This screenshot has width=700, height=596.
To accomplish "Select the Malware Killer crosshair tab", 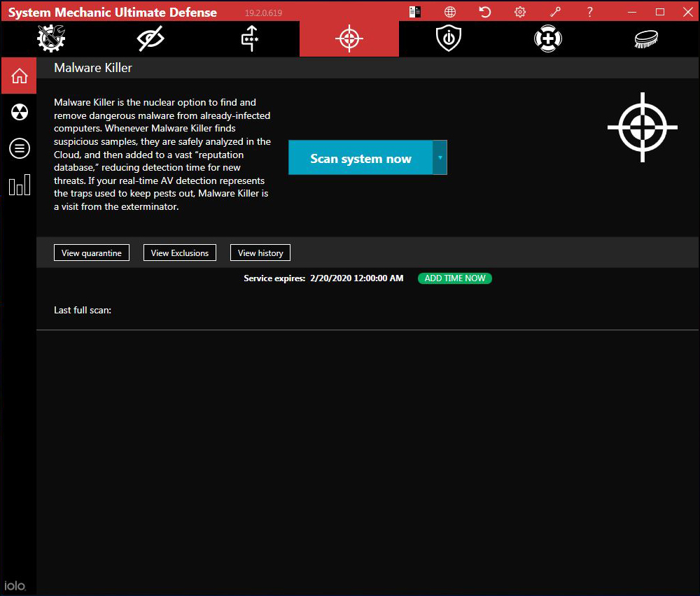I will point(349,38).
